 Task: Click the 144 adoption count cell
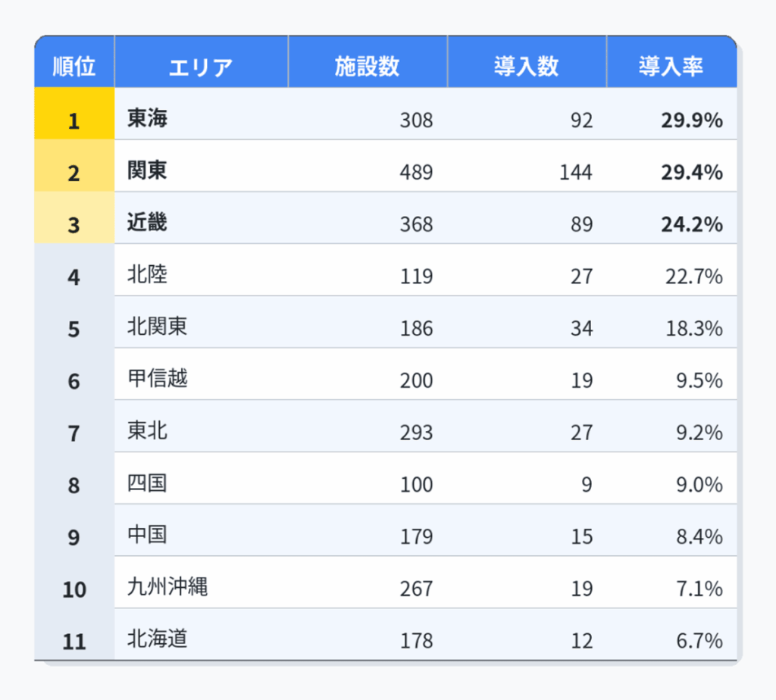pos(576,173)
